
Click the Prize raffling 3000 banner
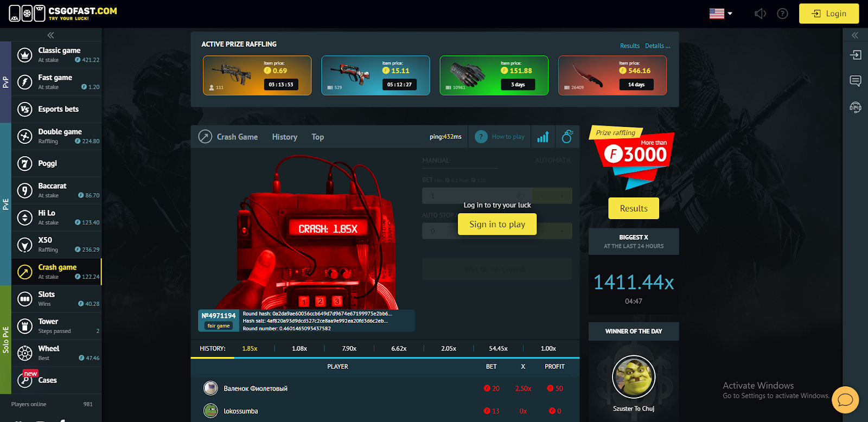tap(632, 157)
